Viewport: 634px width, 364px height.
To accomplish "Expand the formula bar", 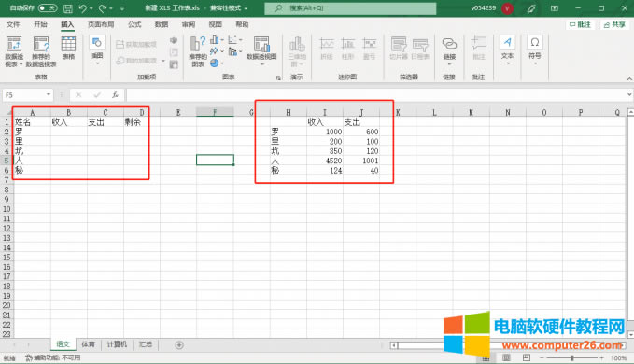I will [x=629, y=94].
